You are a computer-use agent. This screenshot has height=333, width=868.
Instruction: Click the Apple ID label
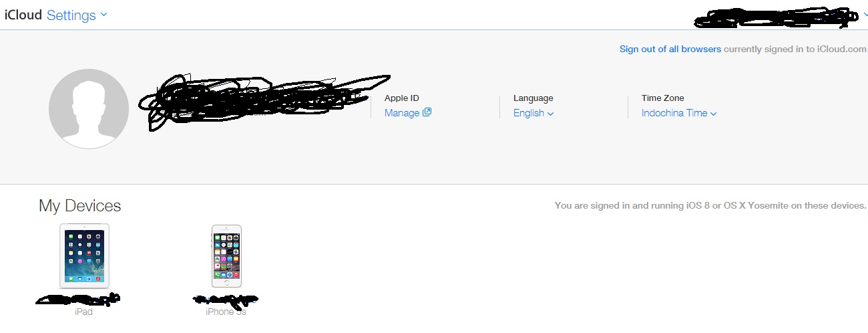click(x=402, y=98)
